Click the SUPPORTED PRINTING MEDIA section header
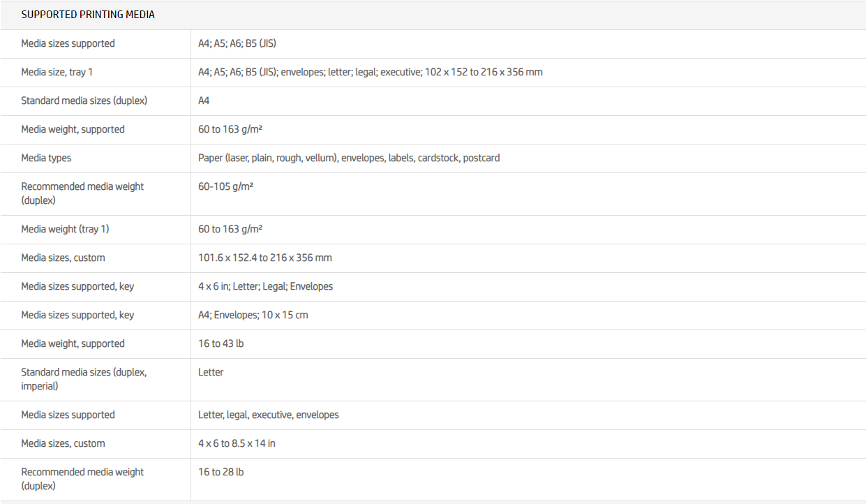This screenshot has height=504, width=868. (88, 15)
